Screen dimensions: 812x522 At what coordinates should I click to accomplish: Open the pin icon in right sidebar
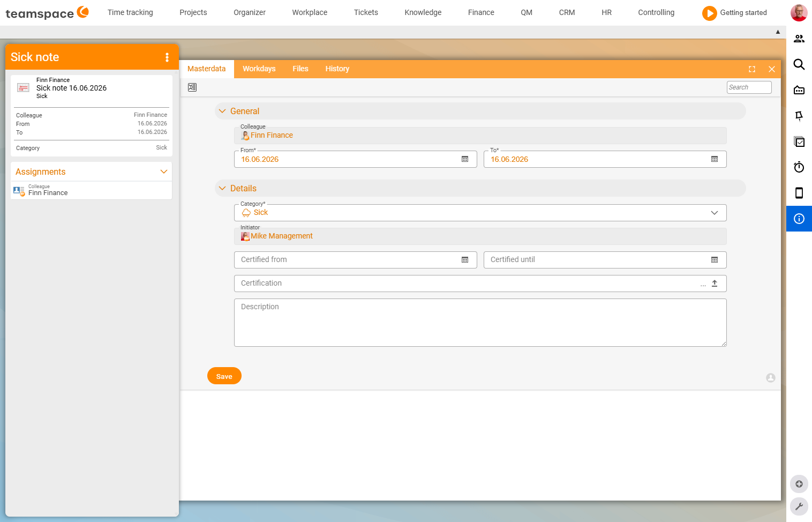(x=799, y=116)
